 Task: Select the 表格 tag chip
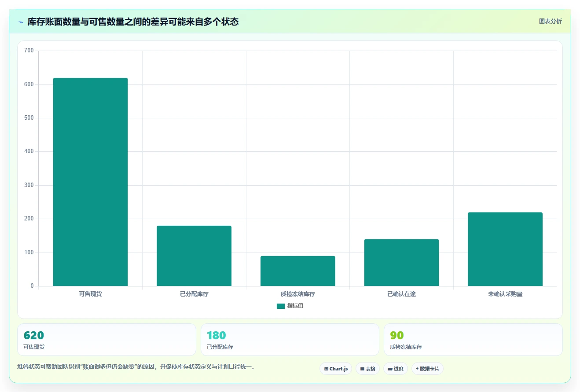367,369
